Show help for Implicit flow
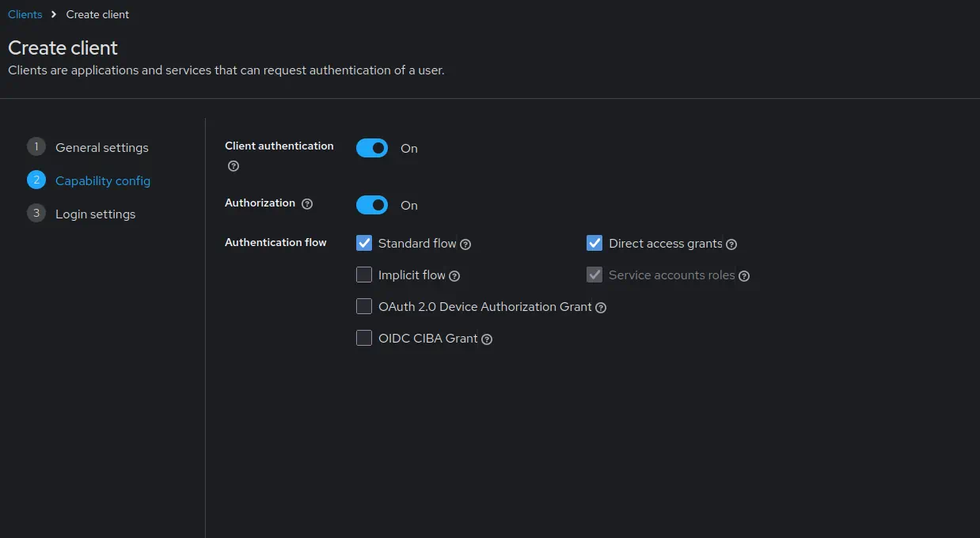 (x=454, y=276)
